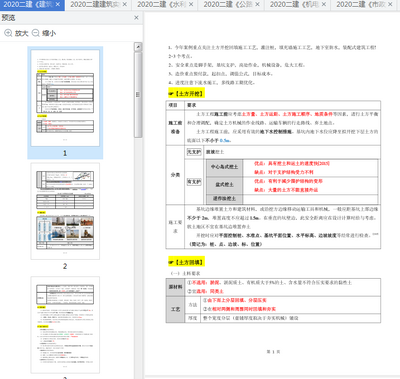The image size is (400, 379).
Task: Click the 放大 zoom-in magnifier icon
Action: pos(8,33)
